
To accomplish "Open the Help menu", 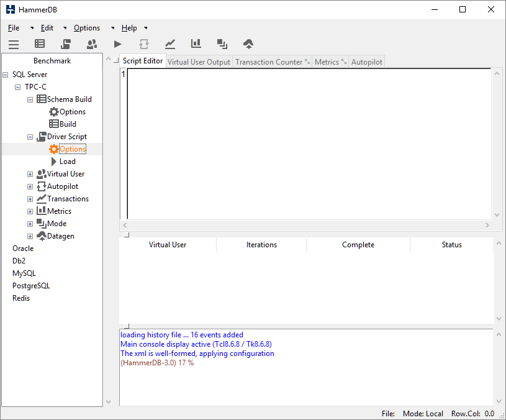I will [x=129, y=28].
